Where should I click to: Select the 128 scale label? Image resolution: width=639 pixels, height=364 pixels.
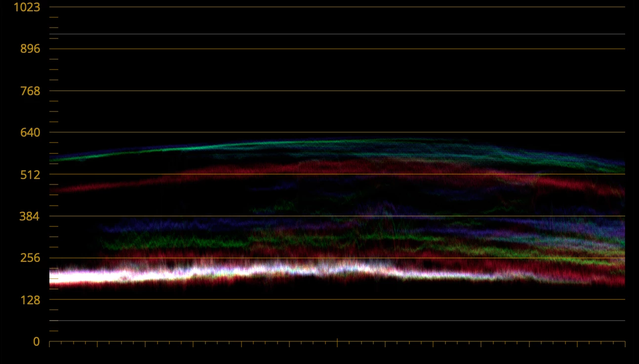(30, 299)
